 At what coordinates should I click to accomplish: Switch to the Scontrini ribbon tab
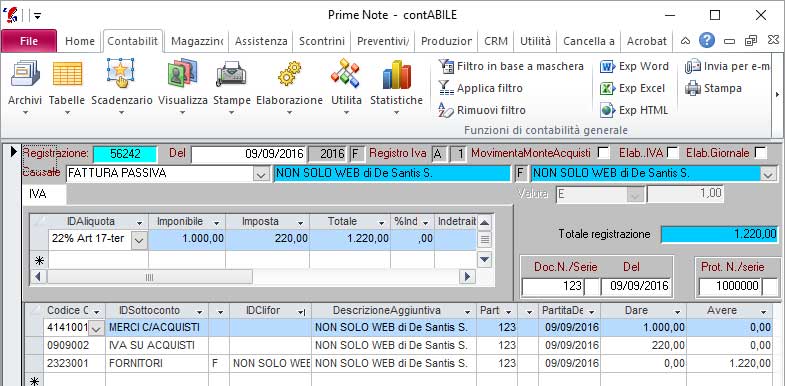tap(322, 41)
